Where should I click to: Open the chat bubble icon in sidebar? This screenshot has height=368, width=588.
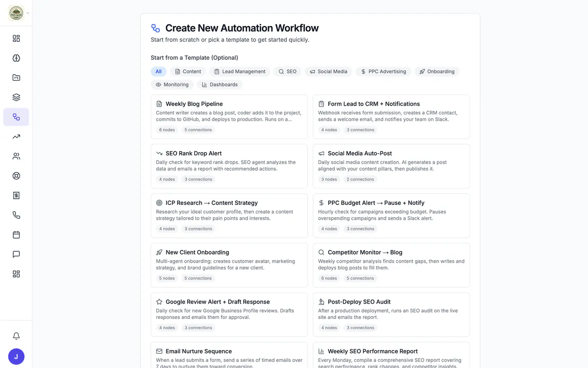pyautogui.click(x=16, y=254)
